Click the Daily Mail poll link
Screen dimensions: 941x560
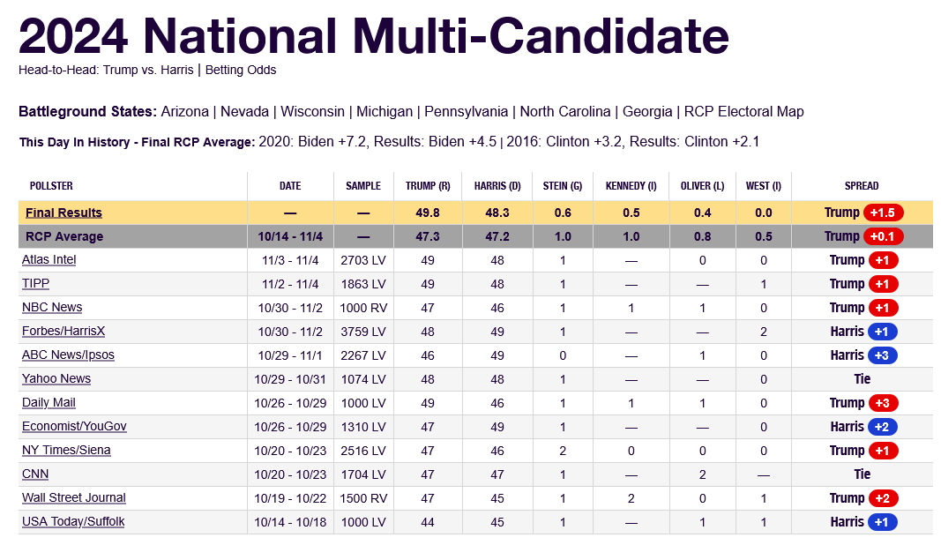[x=49, y=403]
